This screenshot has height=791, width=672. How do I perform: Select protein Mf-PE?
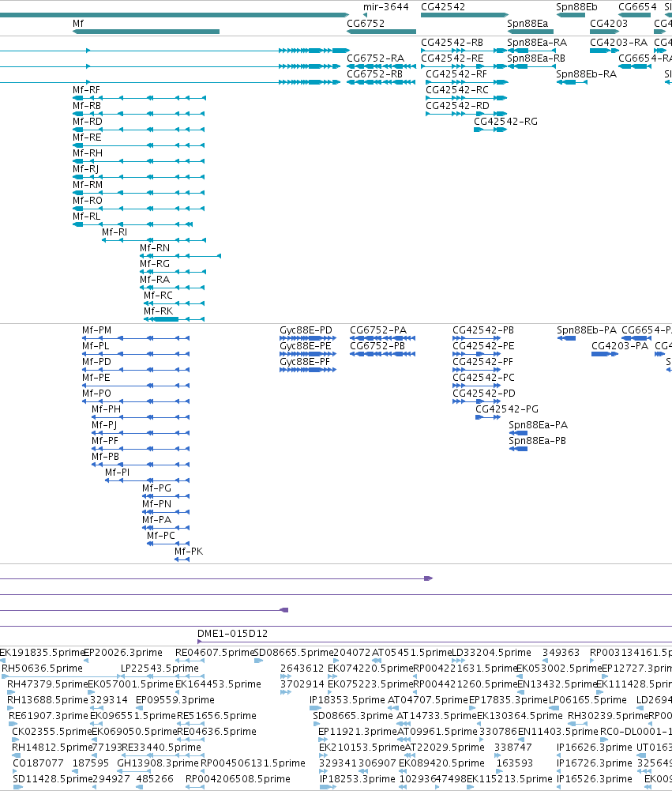136,386
